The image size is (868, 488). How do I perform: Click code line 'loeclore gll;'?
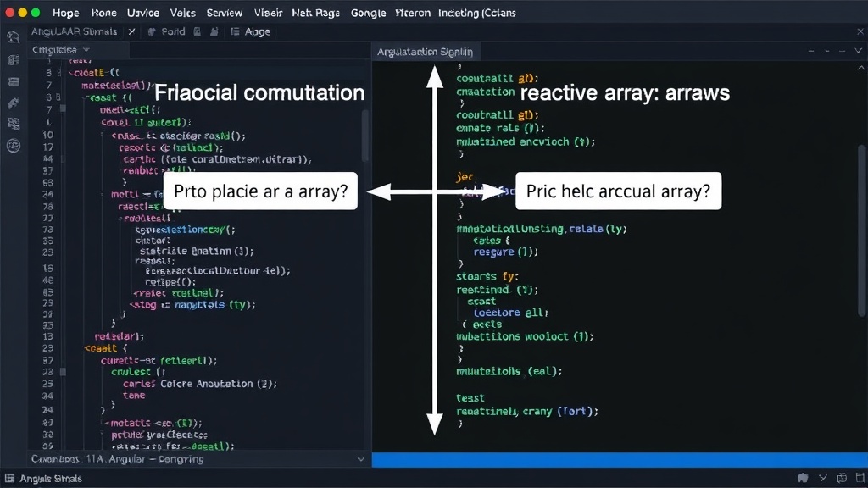511,313
